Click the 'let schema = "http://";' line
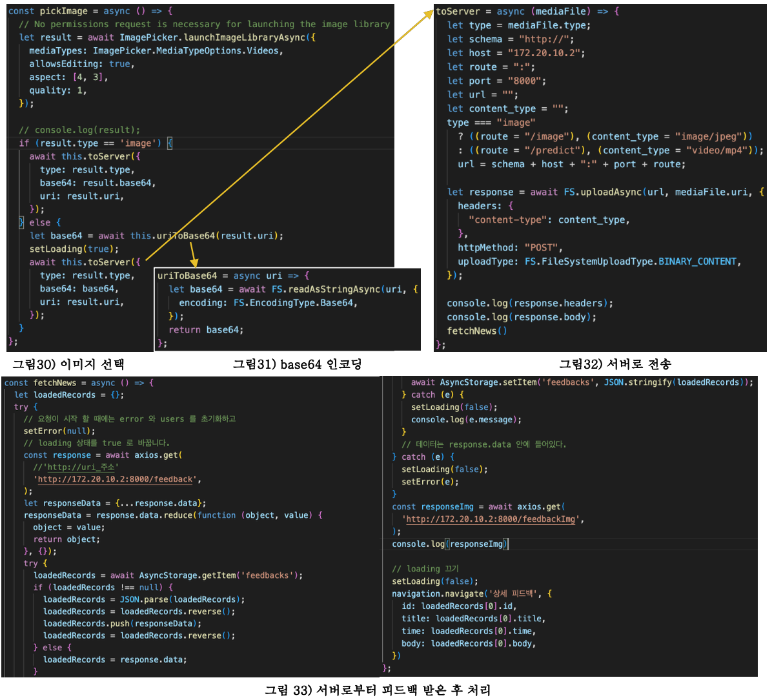This screenshot has height=700, width=772. coord(511,39)
